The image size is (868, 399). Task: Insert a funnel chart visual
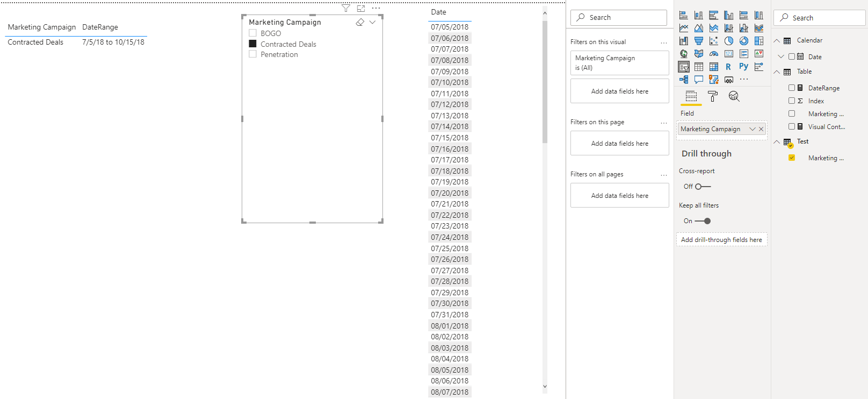click(x=699, y=41)
